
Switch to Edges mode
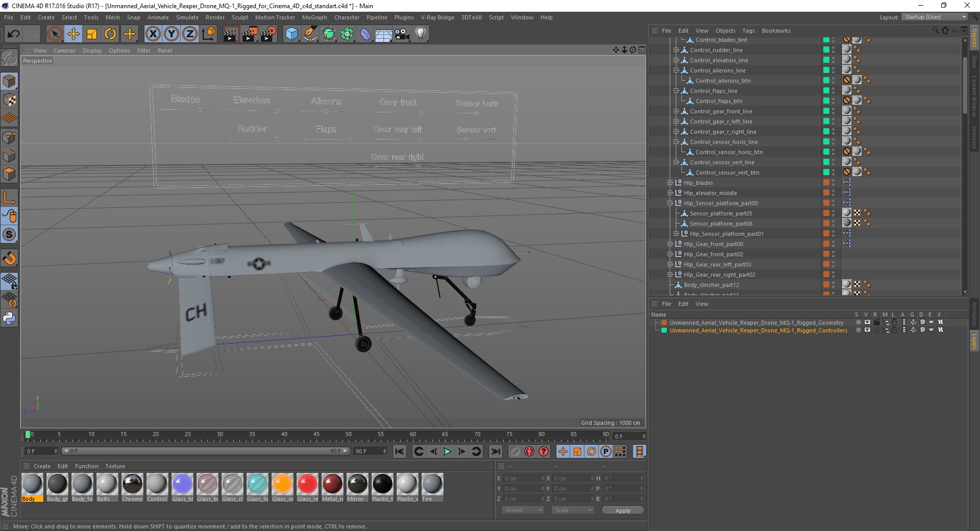[x=9, y=156]
